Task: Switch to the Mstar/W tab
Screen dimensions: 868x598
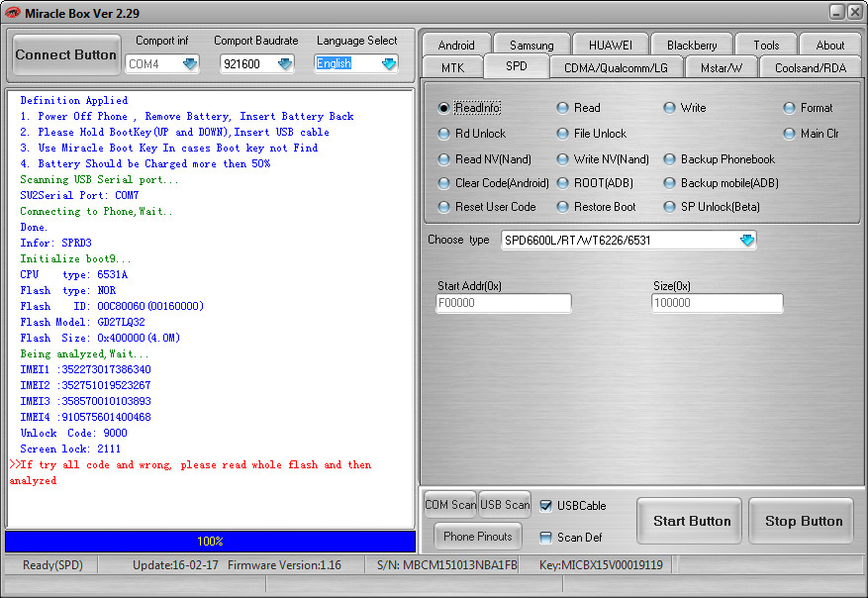Action: 721,67
